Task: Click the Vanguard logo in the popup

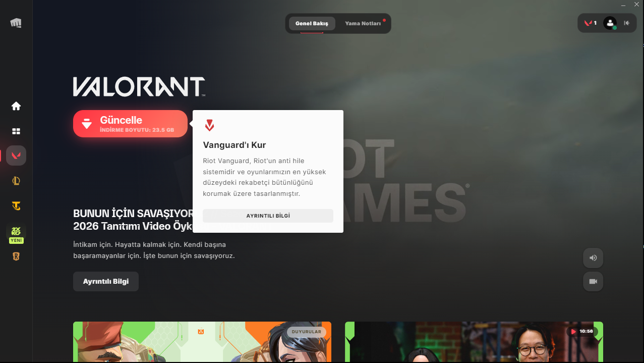Action: 209,125
